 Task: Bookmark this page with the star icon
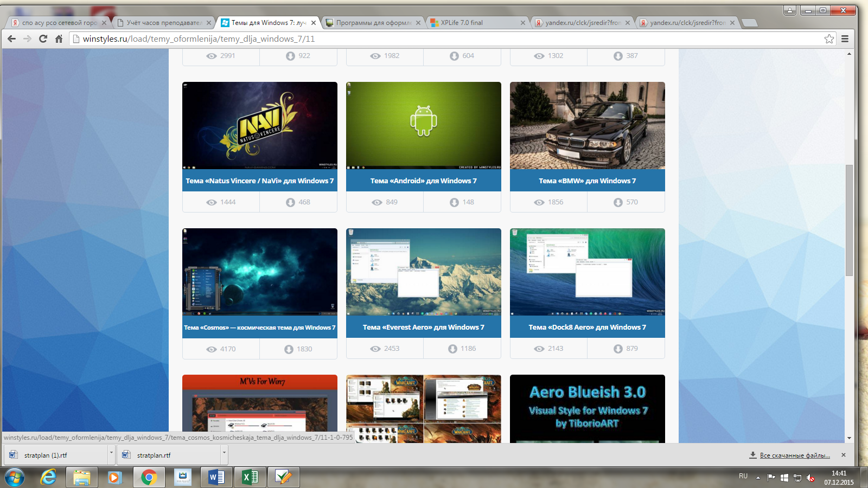[x=829, y=38]
